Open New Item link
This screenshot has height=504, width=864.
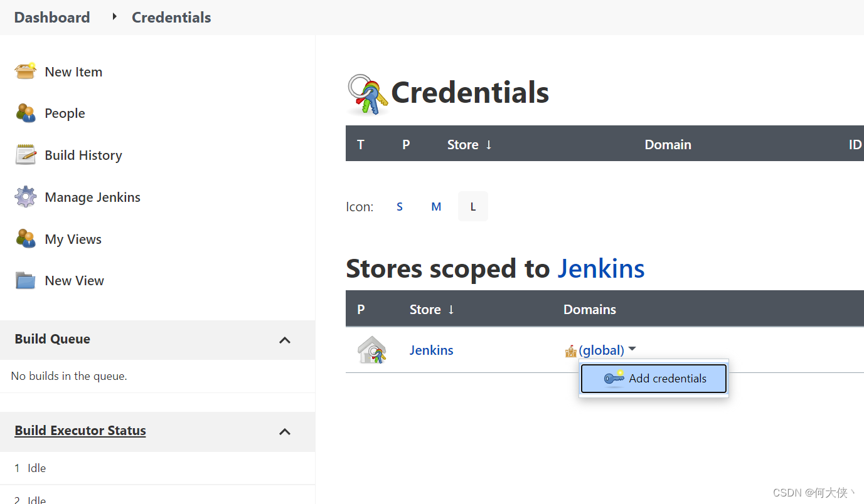tap(73, 72)
